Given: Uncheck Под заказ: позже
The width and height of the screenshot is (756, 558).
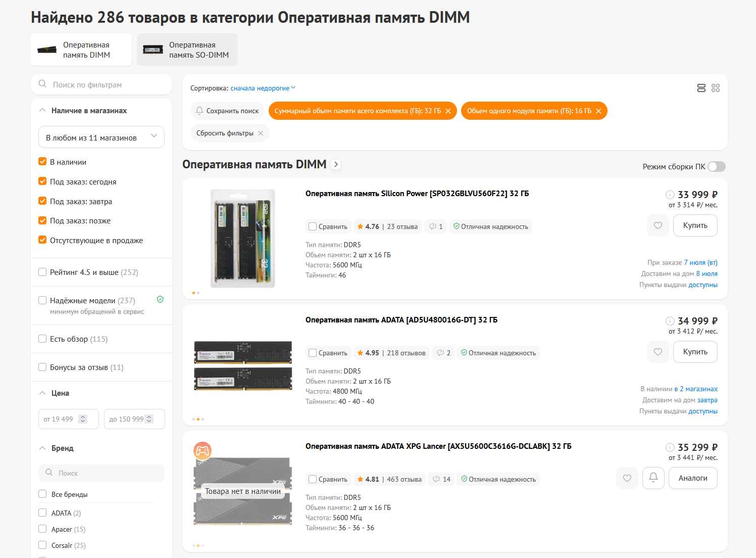Looking at the screenshot, I should point(42,220).
